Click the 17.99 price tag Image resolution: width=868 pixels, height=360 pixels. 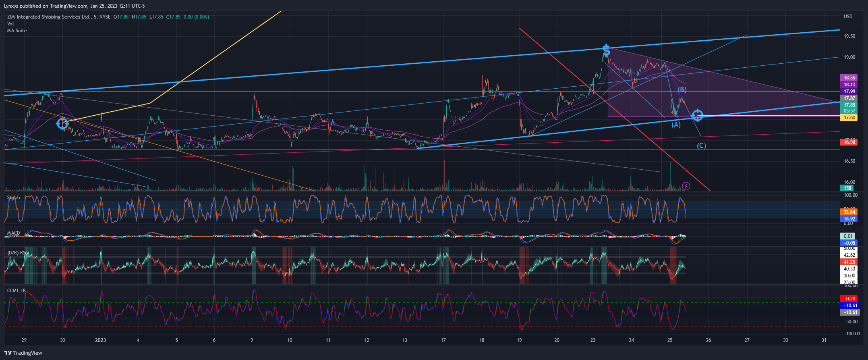[849, 92]
